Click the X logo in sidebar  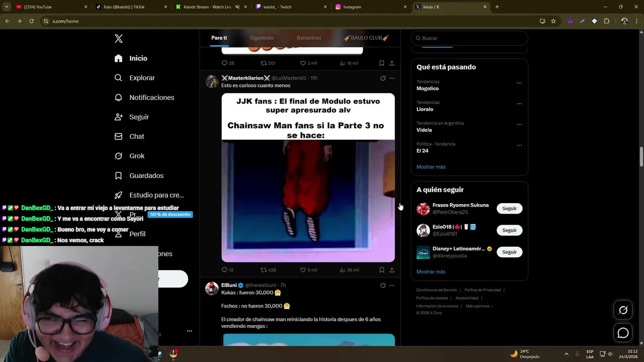pyautogui.click(x=119, y=39)
